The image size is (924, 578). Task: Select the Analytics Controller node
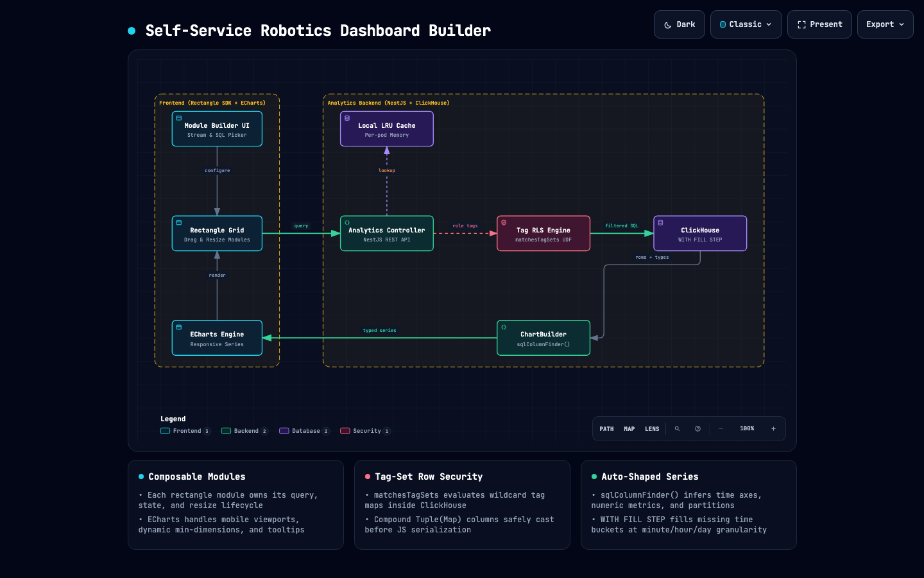click(387, 234)
